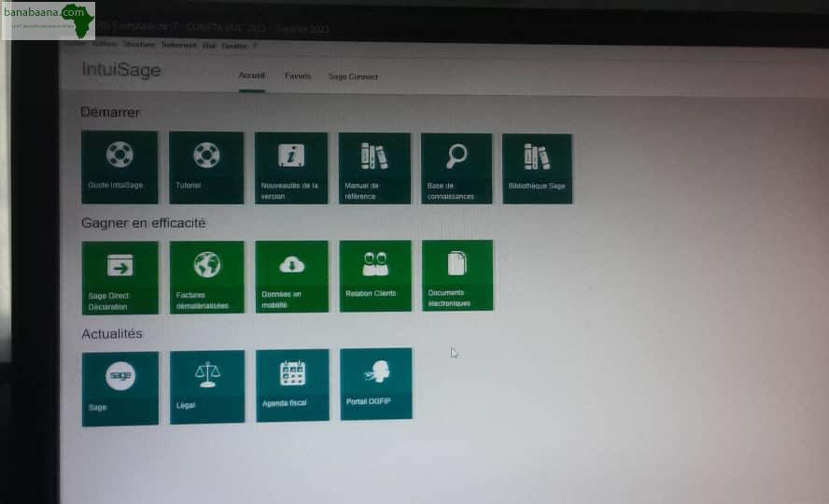
Task: Open Données en mobilité cloud tile
Action: point(292,277)
